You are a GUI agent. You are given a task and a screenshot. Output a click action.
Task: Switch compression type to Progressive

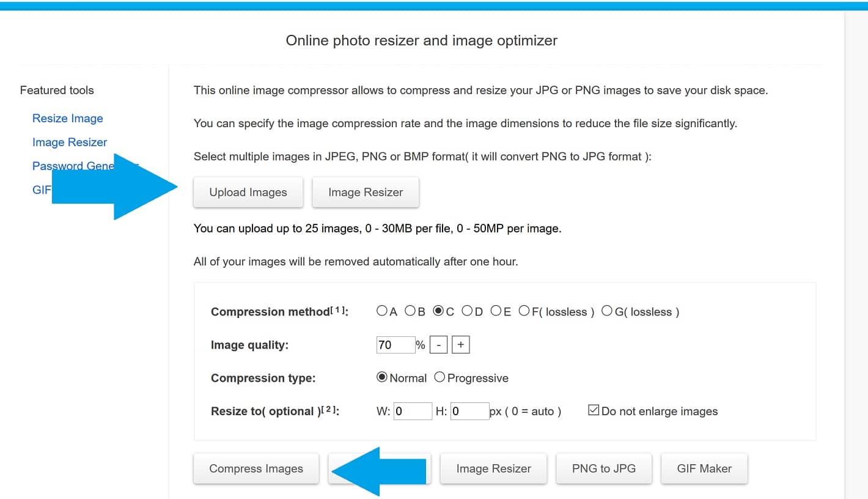pos(440,377)
